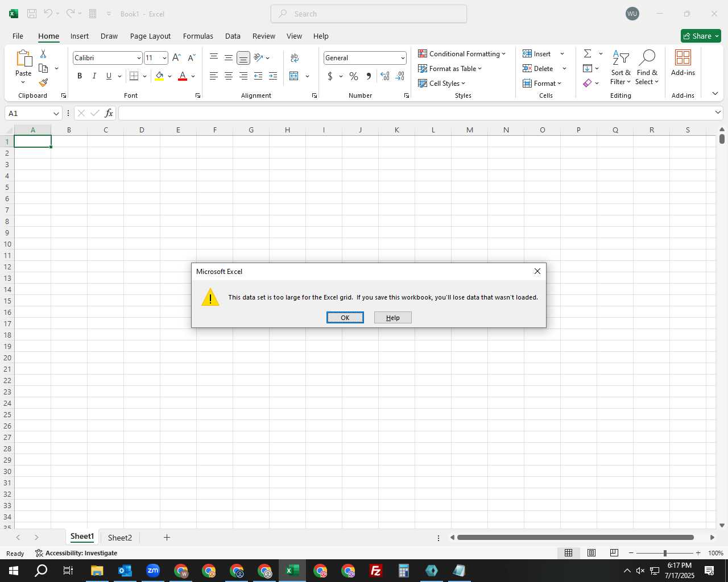Click the Cut scissors icon
The image size is (728, 582).
(x=43, y=53)
